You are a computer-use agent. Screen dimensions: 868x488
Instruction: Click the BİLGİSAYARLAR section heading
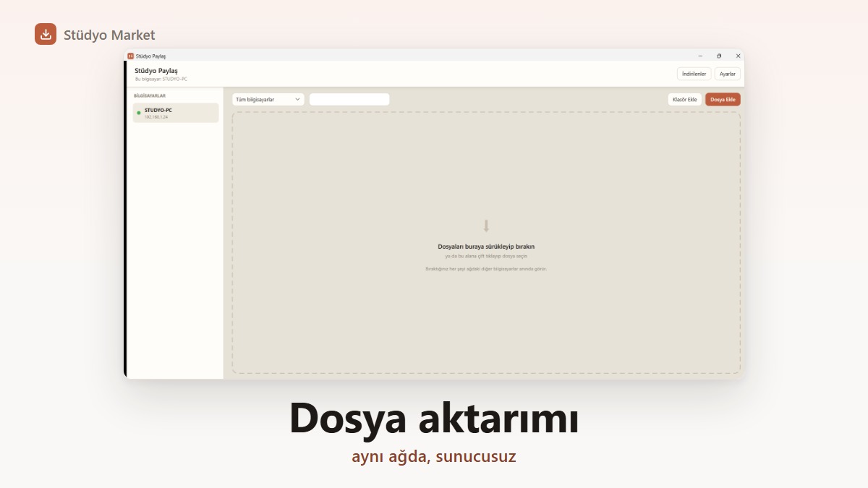point(150,95)
